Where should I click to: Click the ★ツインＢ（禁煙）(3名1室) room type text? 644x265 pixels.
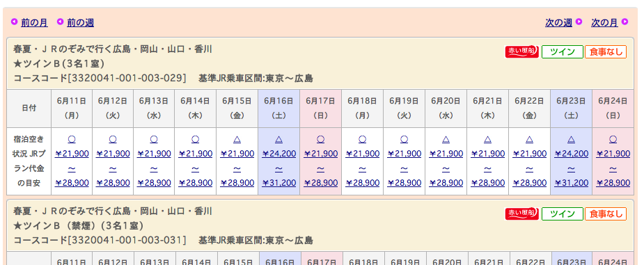tap(78, 226)
